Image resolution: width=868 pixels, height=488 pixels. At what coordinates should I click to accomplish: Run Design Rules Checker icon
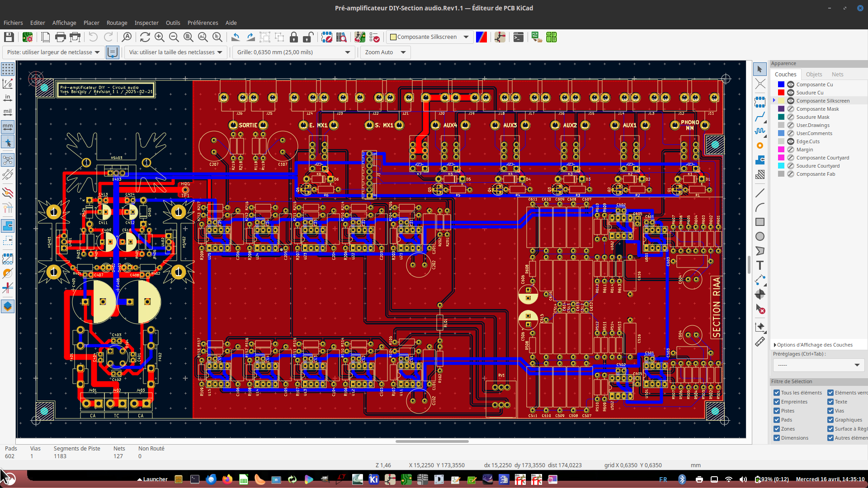(374, 37)
